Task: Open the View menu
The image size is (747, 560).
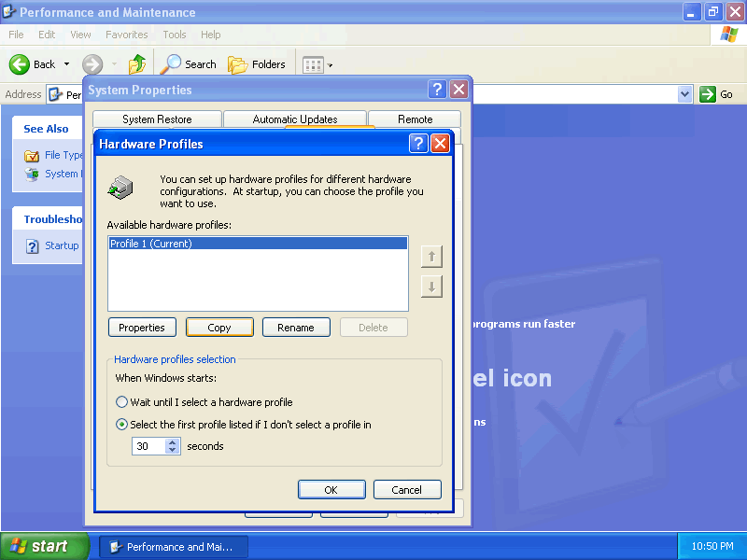Action: click(x=80, y=35)
